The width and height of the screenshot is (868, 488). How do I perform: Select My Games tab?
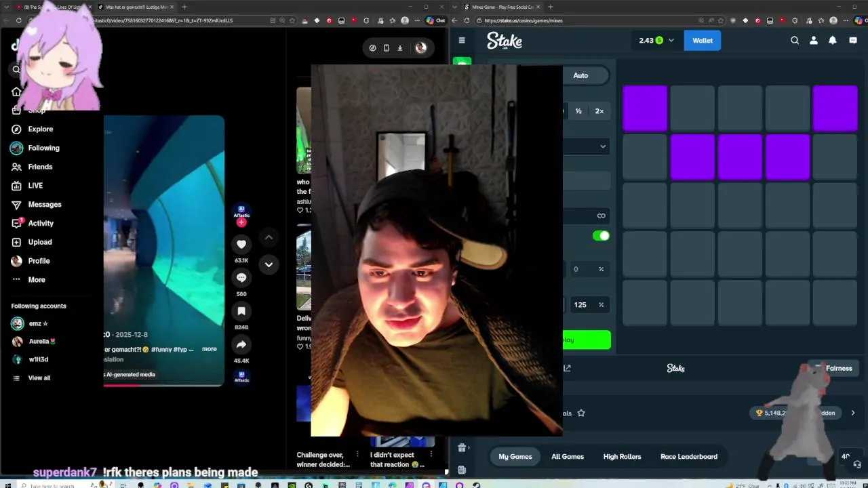(x=515, y=457)
